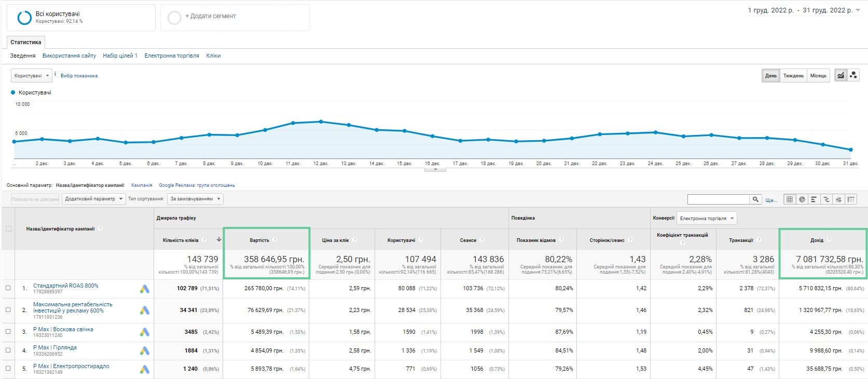Open help icon beside Показник відмов
The image size is (868, 379).
[x=561, y=240]
